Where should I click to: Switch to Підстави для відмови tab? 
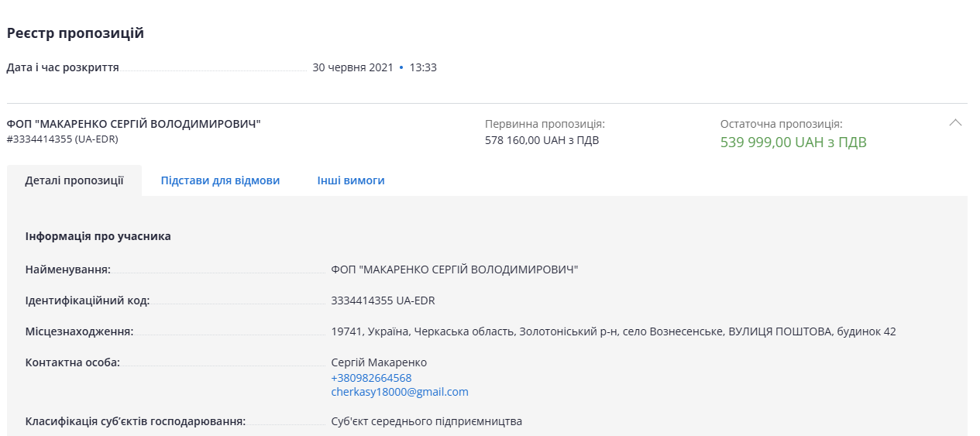pyautogui.click(x=220, y=180)
